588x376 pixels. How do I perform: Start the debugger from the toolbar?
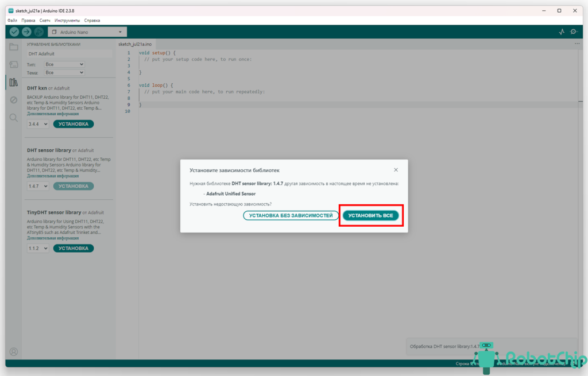click(39, 32)
